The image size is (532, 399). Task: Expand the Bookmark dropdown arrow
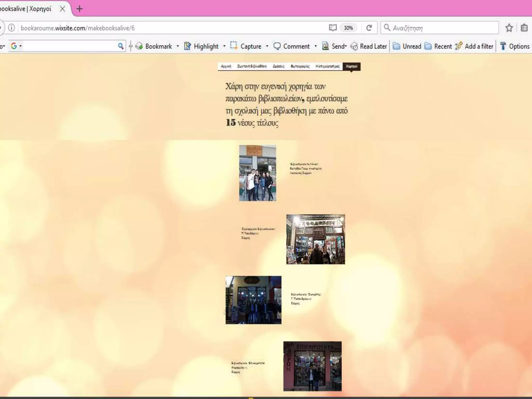point(178,46)
